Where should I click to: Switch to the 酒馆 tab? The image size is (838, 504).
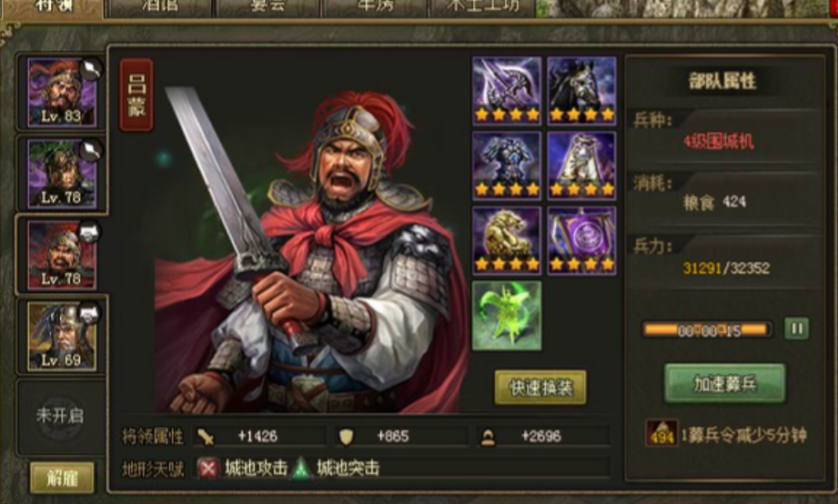click(160, 7)
